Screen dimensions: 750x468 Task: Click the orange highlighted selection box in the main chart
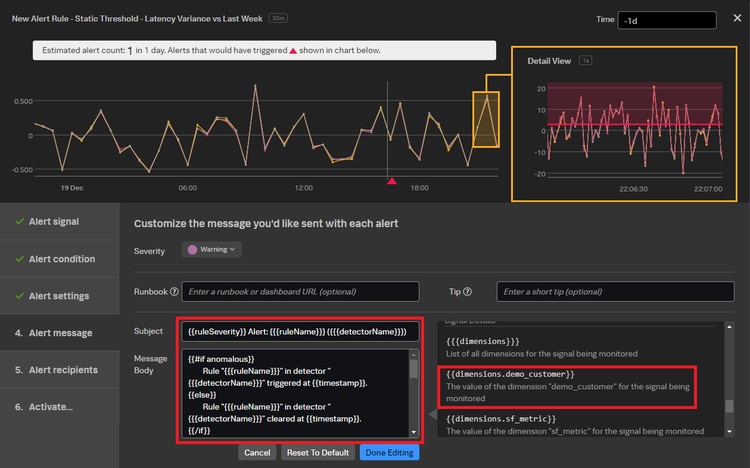coord(486,120)
